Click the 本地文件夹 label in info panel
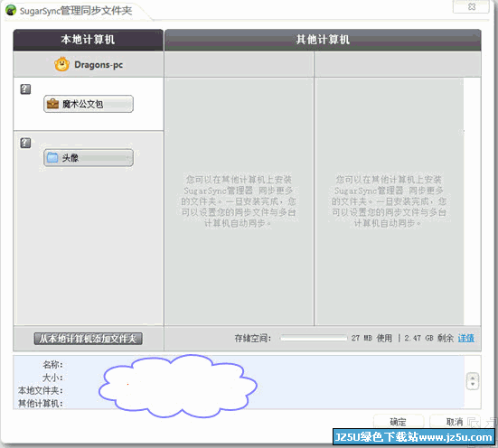This screenshot has height=448, width=498. tap(41, 390)
